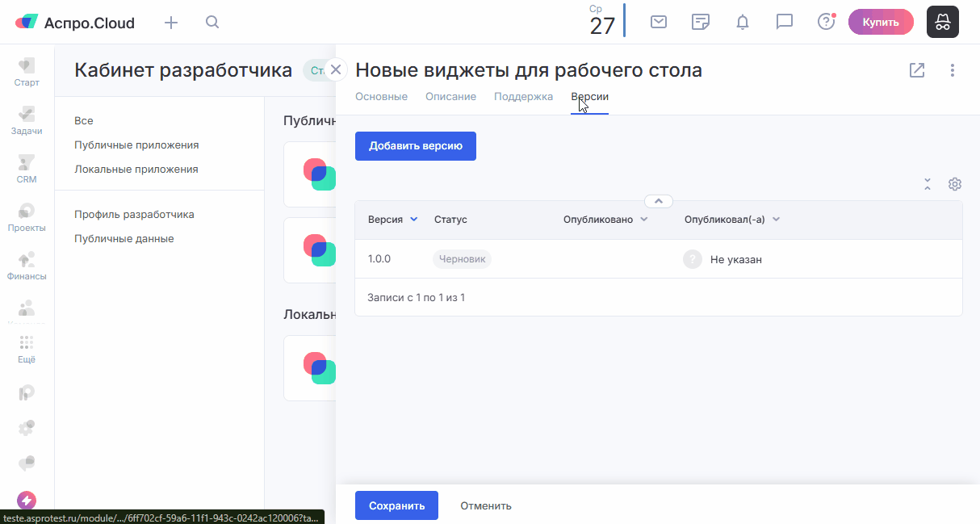Open panel in new window icon
Image resolution: width=980 pixels, height=524 pixels.
[x=917, y=70]
